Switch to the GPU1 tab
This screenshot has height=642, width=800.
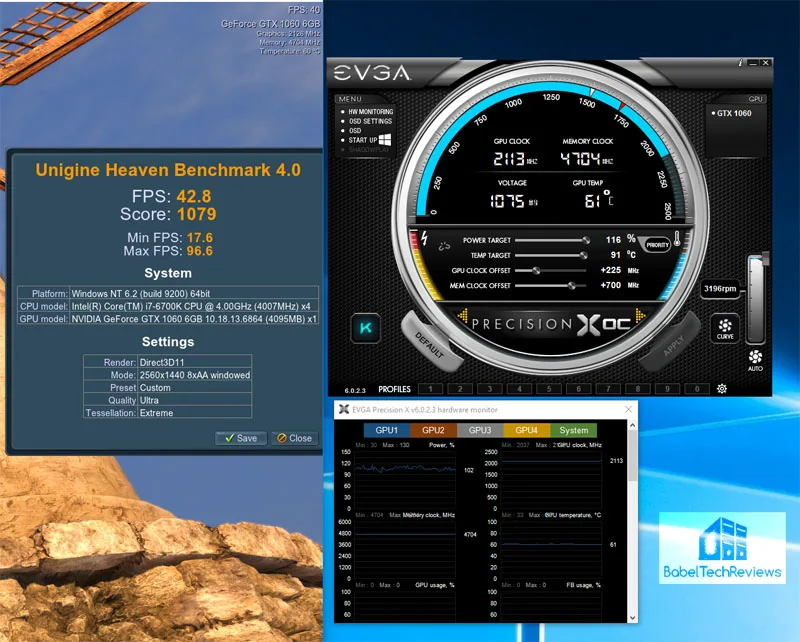tap(387, 430)
